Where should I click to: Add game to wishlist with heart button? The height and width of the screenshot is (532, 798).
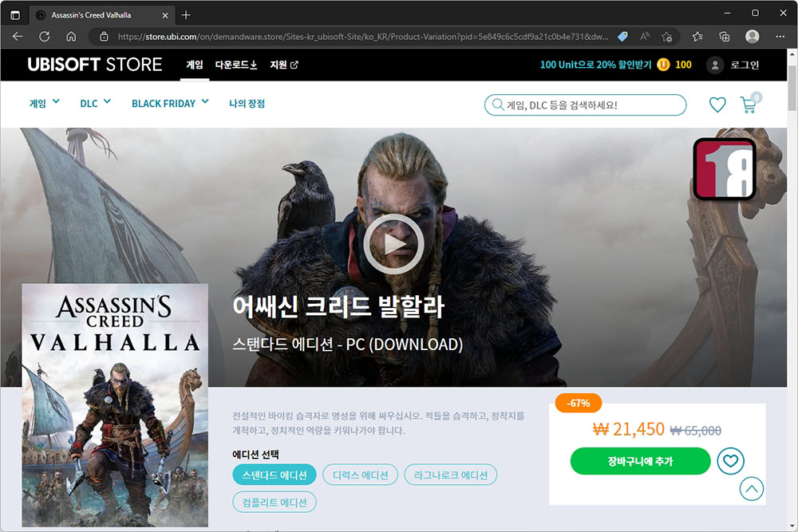click(x=730, y=461)
